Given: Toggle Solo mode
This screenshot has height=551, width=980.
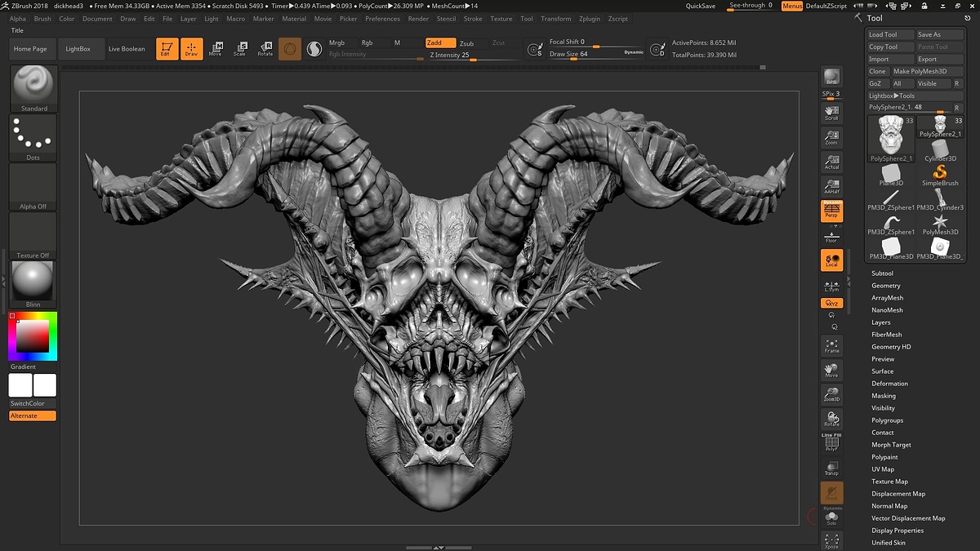Looking at the screenshot, I should [831, 518].
